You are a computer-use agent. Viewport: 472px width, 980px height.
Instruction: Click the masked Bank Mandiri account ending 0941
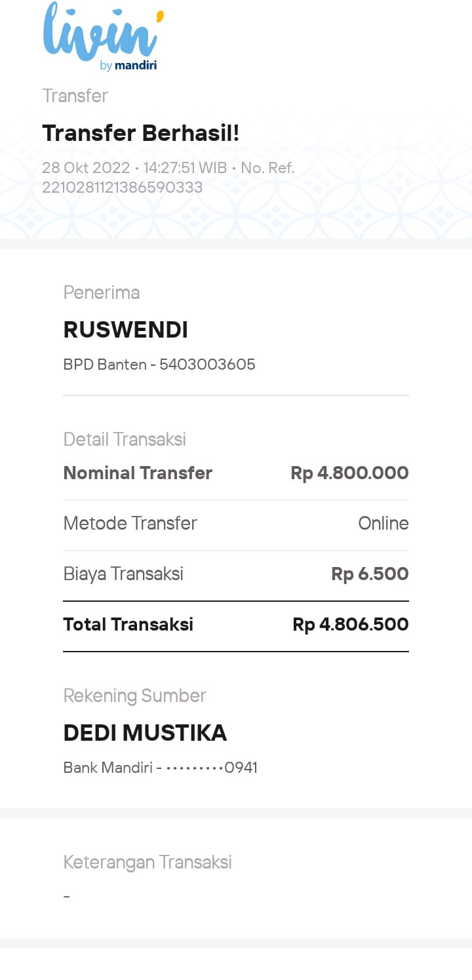click(161, 768)
